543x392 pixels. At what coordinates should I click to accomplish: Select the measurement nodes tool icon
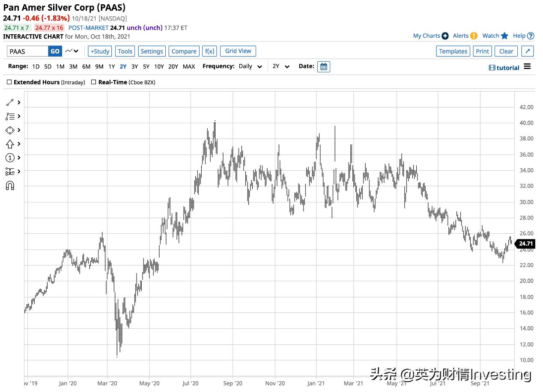(10, 172)
